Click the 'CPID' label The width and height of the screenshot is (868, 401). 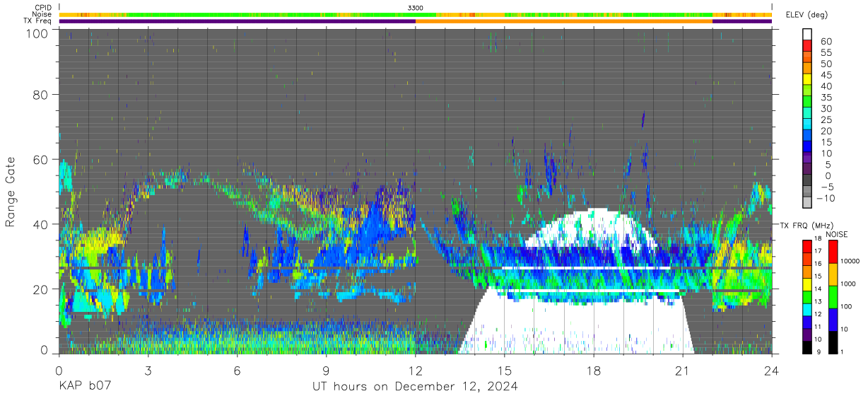pos(42,7)
